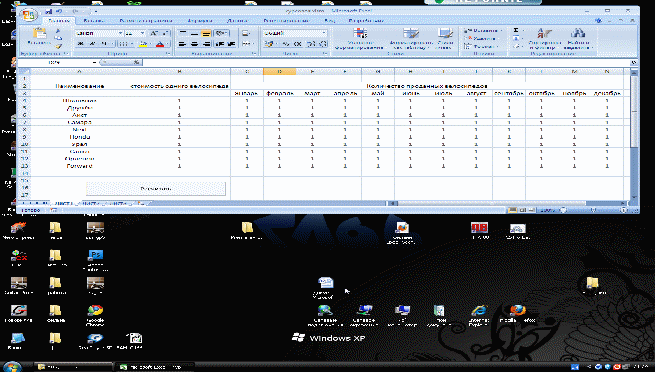The width and height of the screenshot is (656, 373).
Task: Toggle Bold formatting in Font group
Action: 81,43
